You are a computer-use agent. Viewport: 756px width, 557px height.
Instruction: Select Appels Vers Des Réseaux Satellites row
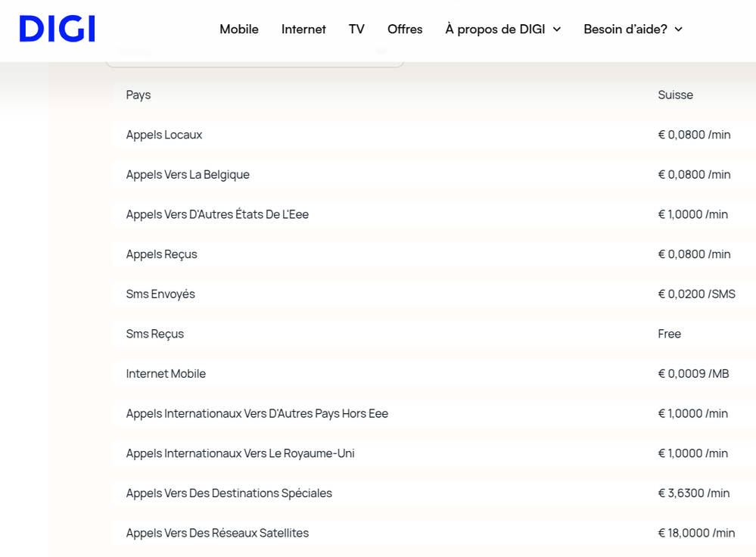click(217, 533)
